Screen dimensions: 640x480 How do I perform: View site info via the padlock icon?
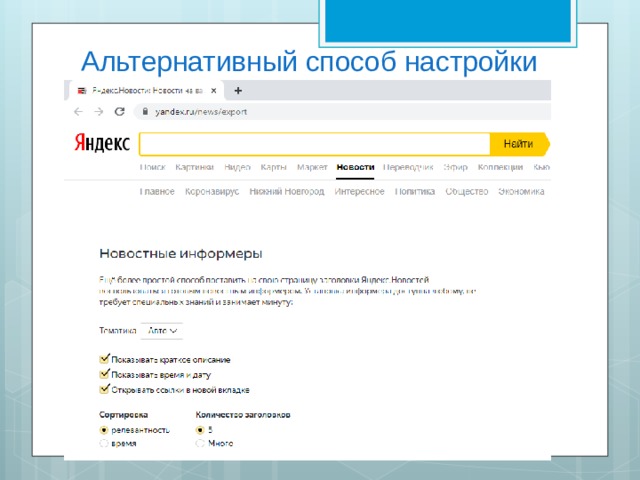pos(145,111)
